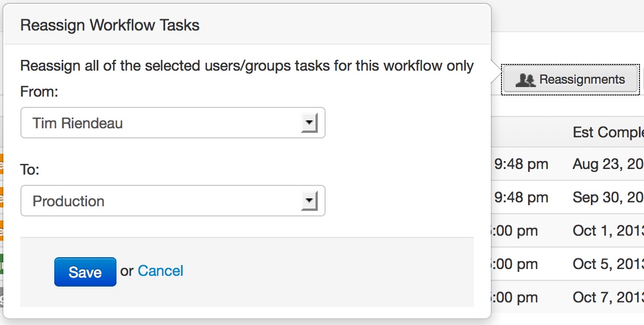644x325 pixels.
Task: Sort by the Est Completion column header
Action: point(608,132)
